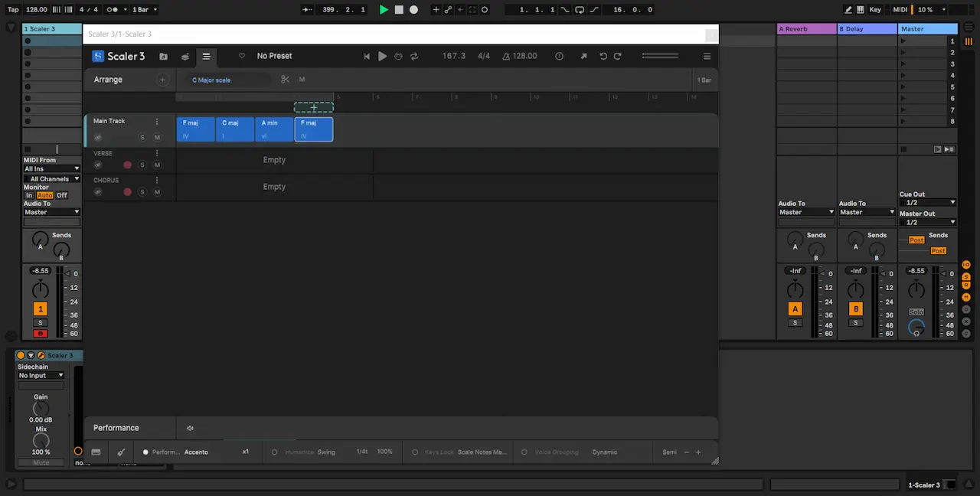
Task: Click the Performance speaker icon
Action: click(x=190, y=428)
